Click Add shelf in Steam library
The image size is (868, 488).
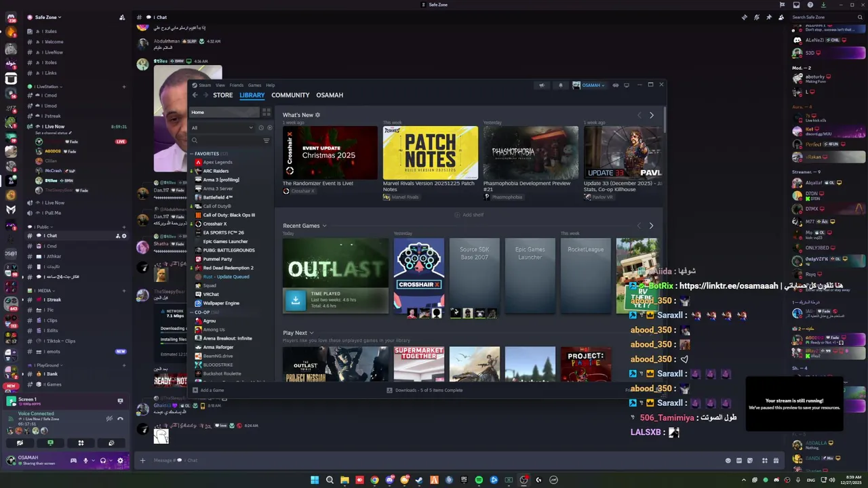(x=469, y=215)
